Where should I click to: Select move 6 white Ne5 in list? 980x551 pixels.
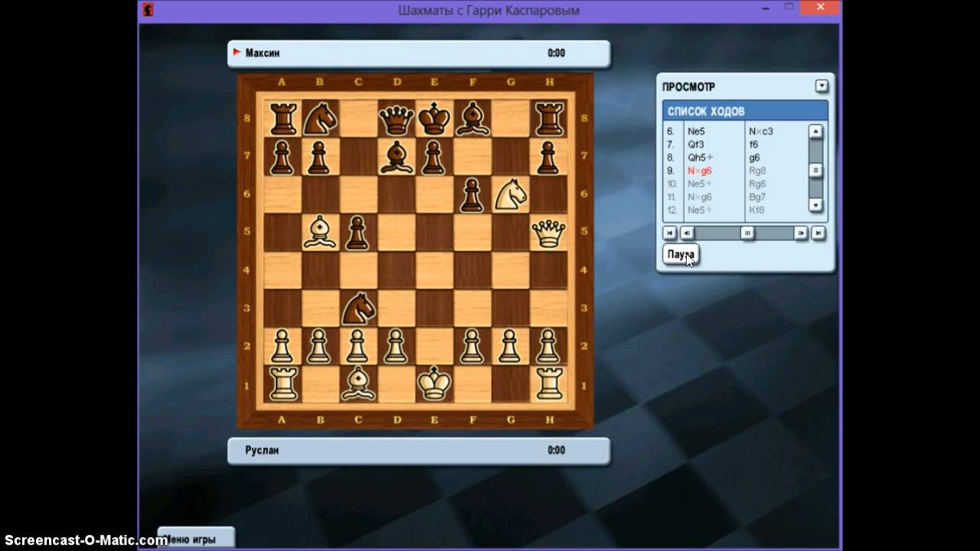click(x=696, y=132)
